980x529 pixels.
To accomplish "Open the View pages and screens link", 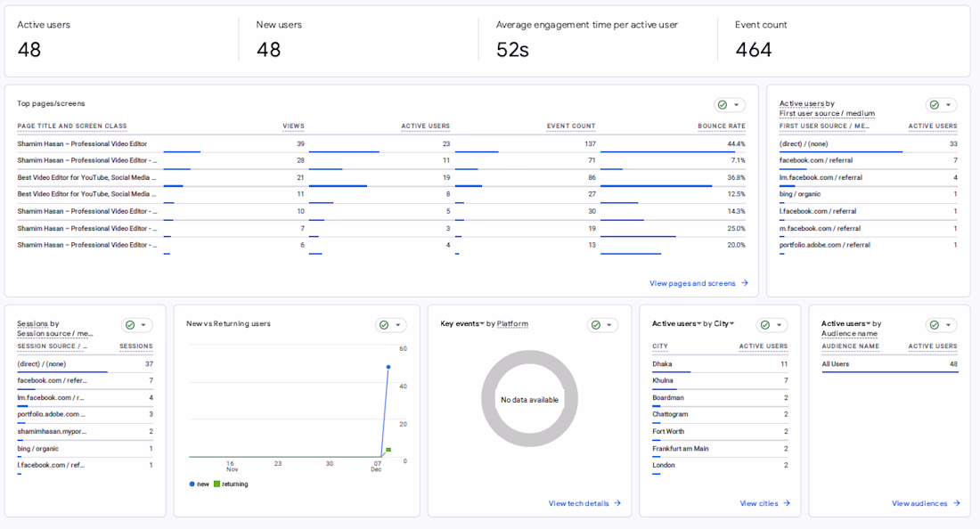I will [692, 283].
